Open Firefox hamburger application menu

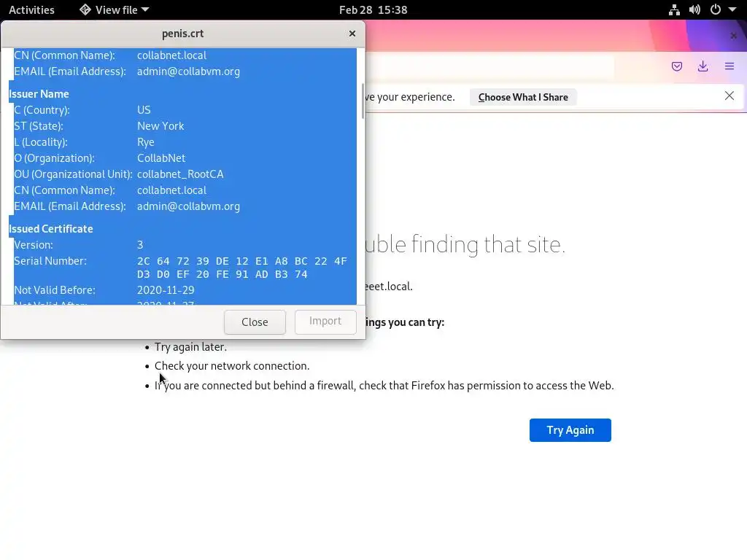[729, 66]
